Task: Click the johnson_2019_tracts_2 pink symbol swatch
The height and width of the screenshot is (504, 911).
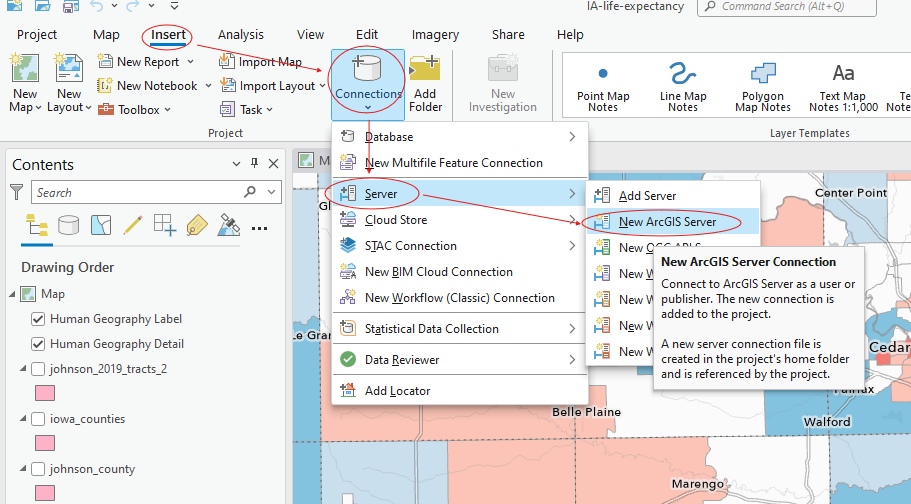Action: point(45,394)
